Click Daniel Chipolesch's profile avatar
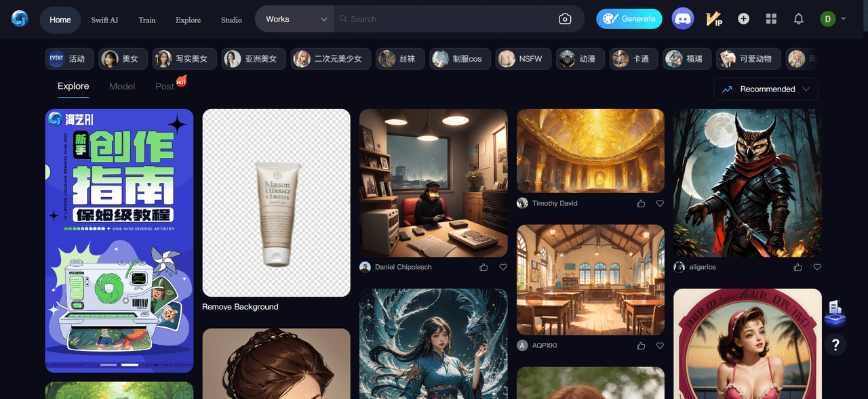 (365, 267)
